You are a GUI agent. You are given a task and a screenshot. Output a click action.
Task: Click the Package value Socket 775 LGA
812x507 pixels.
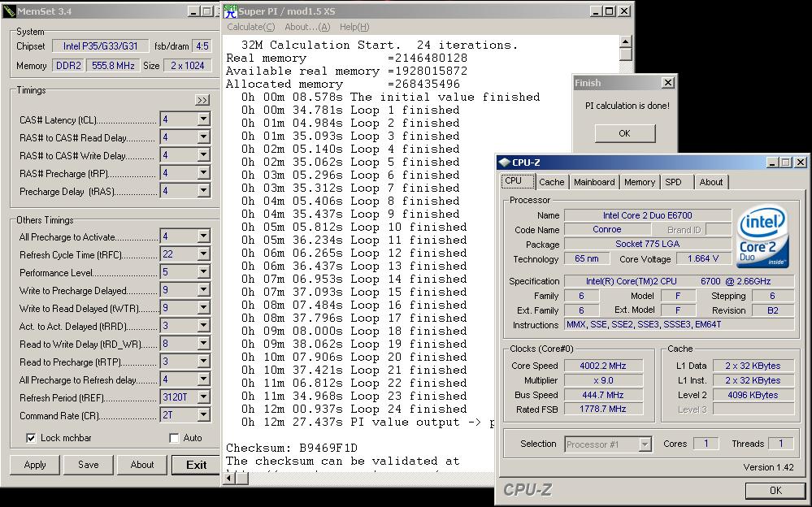pos(647,244)
